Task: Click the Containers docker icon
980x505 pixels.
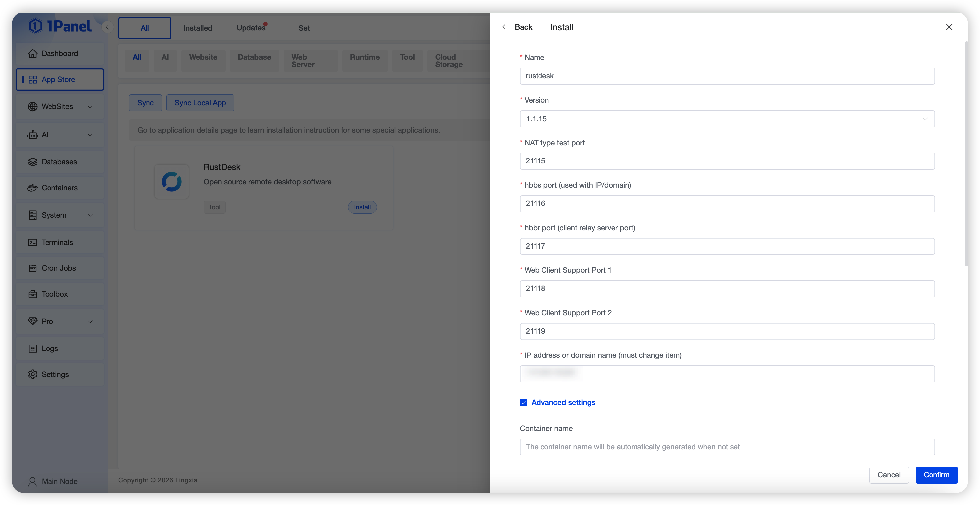Action: (32, 188)
